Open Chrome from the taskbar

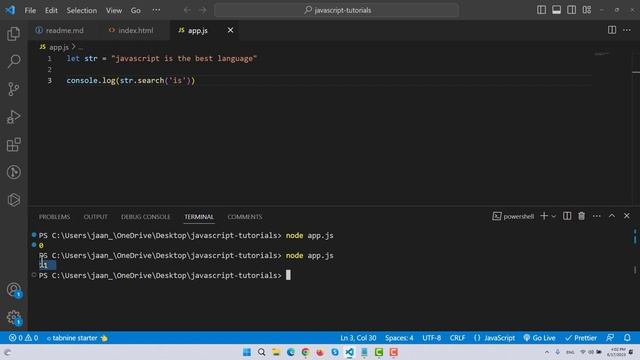click(305, 352)
